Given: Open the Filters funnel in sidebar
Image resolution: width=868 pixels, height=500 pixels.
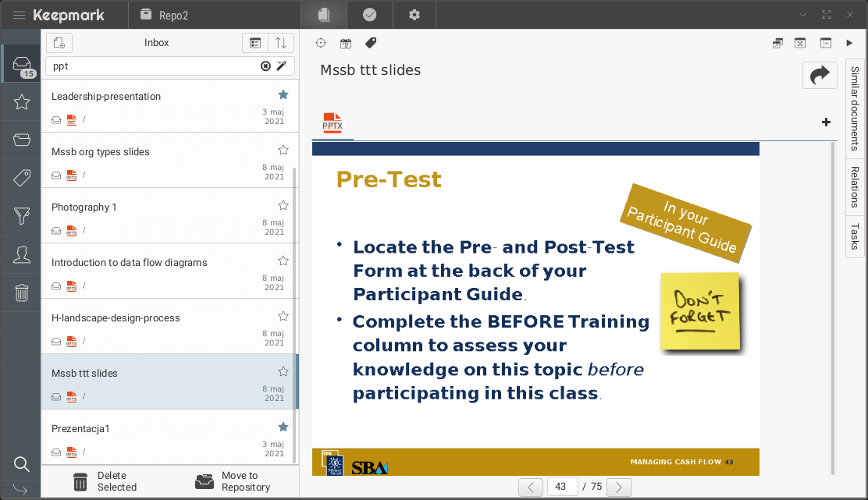Looking at the screenshot, I should (x=22, y=216).
